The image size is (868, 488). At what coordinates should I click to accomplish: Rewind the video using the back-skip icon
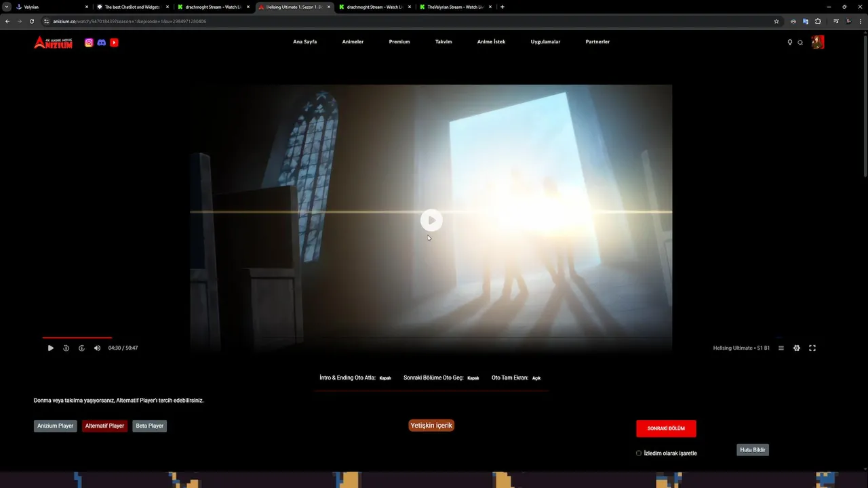tap(66, 348)
